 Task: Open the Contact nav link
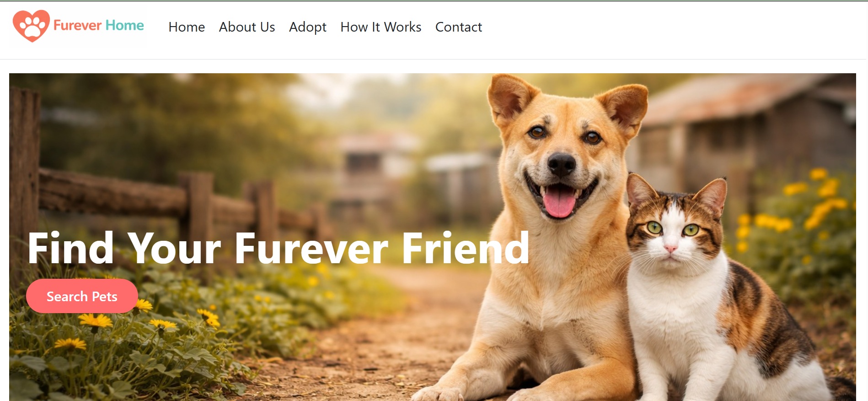[459, 27]
